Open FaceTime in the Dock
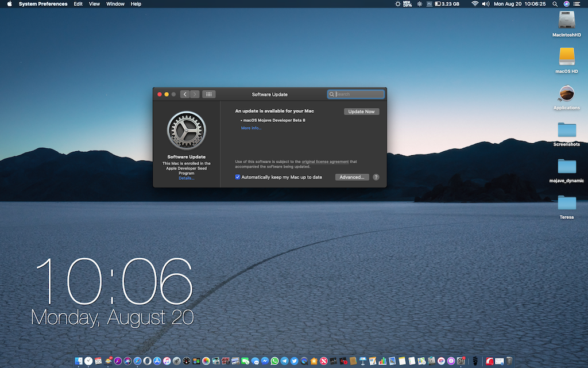The height and width of the screenshot is (368, 588). pos(245,361)
